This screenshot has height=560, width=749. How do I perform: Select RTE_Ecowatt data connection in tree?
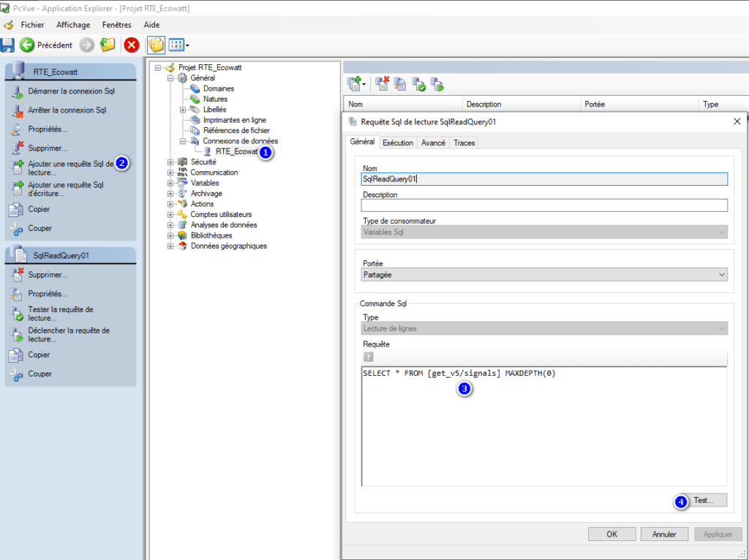coord(237,152)
